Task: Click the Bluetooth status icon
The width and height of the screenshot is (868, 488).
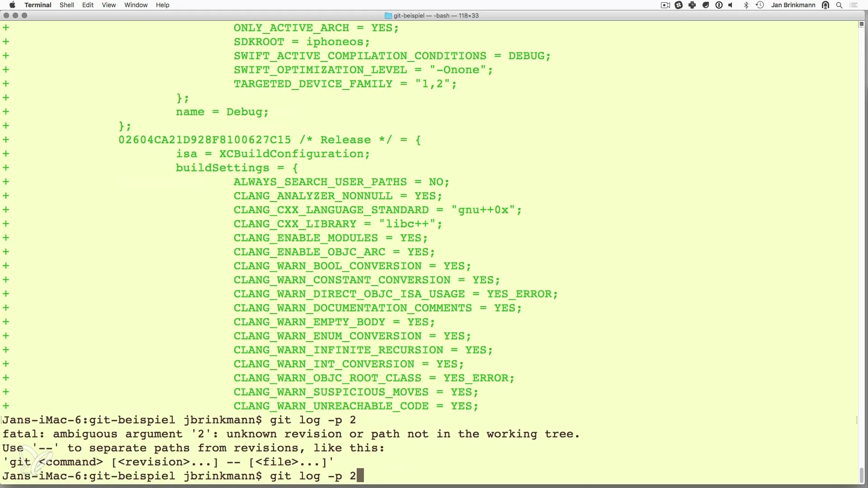Action: coord(746,5)
